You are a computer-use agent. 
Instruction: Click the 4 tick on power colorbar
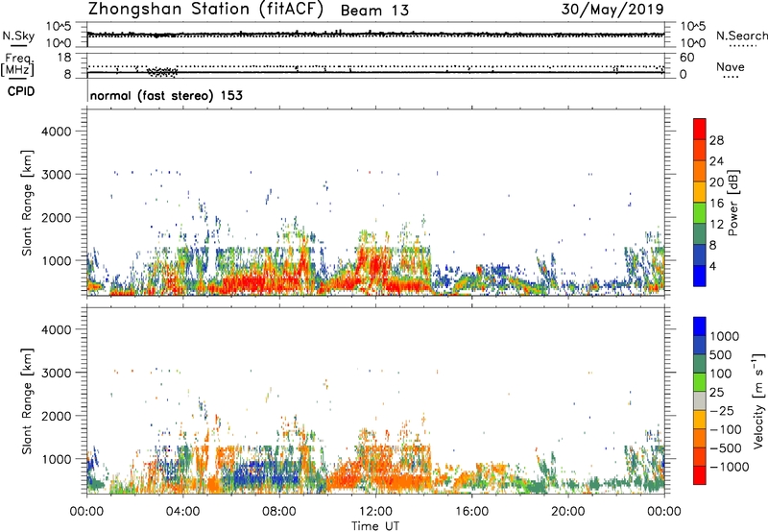[x=713, y=266]
